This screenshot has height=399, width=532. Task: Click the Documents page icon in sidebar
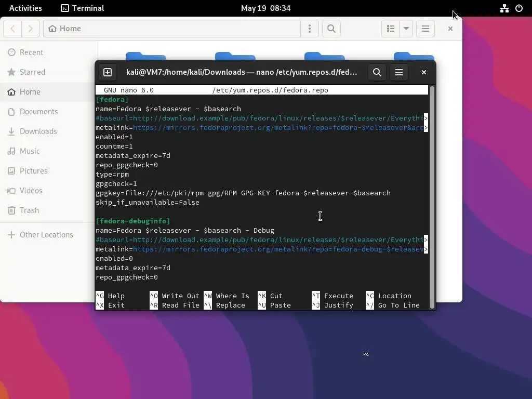[x=11, y=112]
